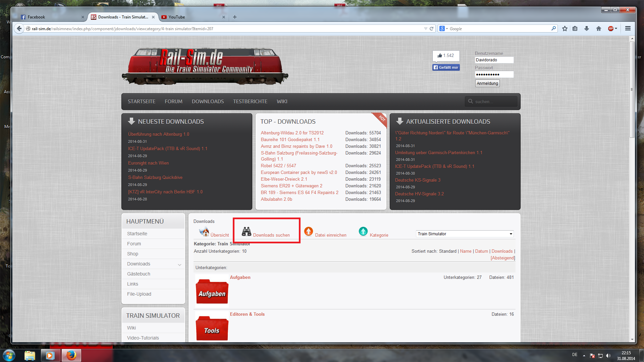The image size is (644, 362).
Task: Click the Benutzername input field
Action: 494,60
